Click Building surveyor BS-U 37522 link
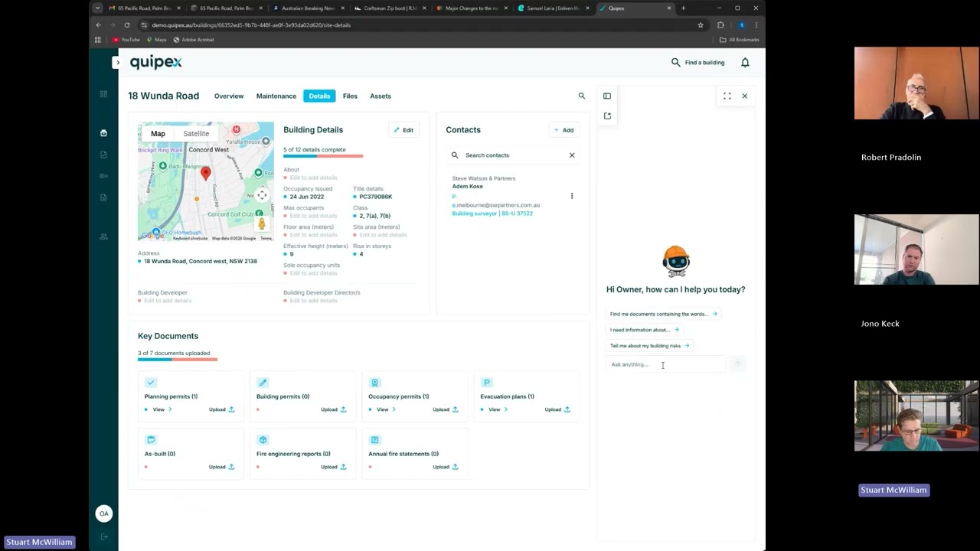The image size is (980, 551). click(x=492, y=214)
